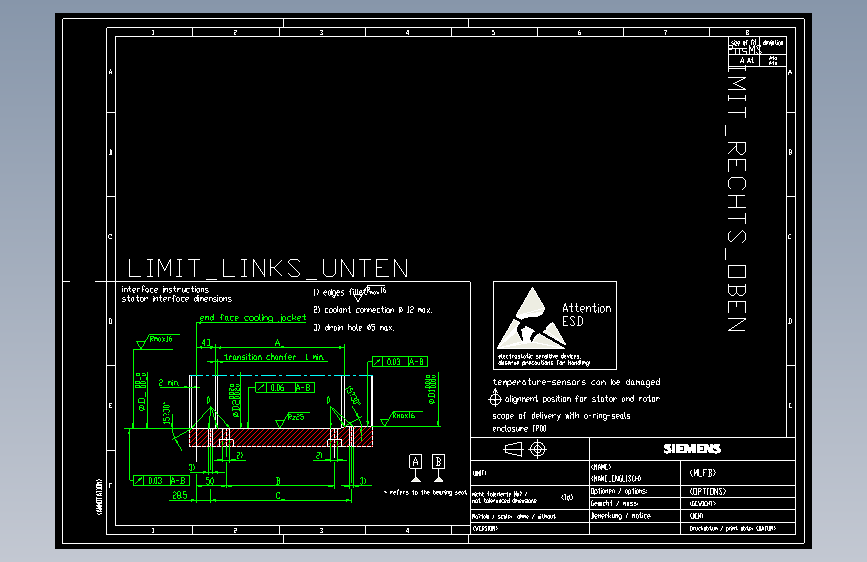Click the 'enclosure IP00' note
This screenshot has height=562, width=867.
(x=519, y=429)
